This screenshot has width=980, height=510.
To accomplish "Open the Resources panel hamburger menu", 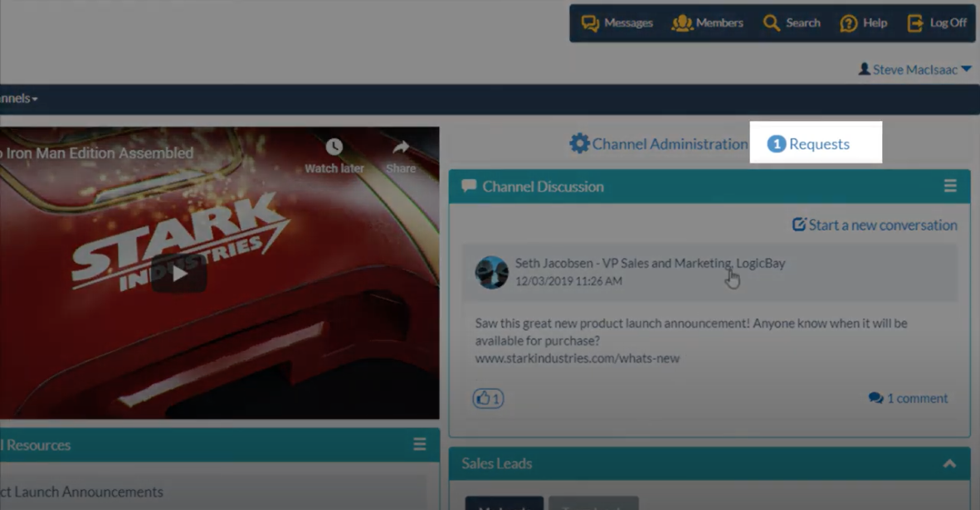I will (419, 444).
